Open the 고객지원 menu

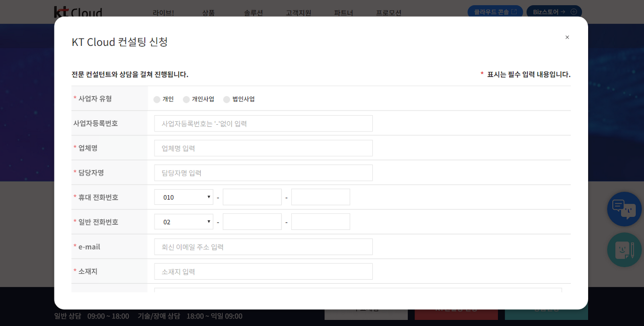tap(298, 13)
